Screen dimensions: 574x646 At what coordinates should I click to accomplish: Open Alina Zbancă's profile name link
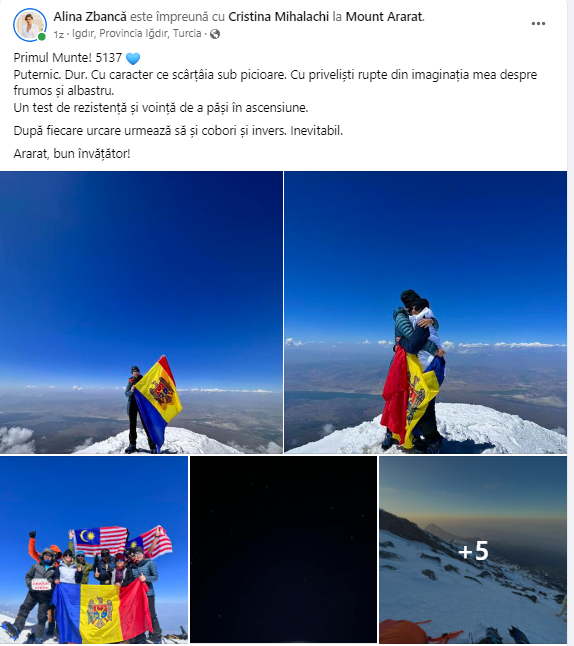[x=90, y=17]
